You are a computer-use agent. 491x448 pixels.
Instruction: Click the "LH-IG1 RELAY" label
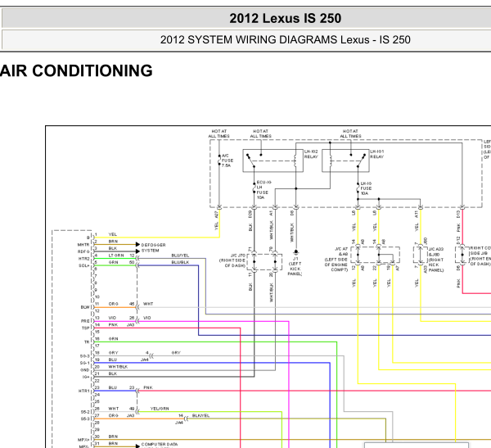pos(376,154)
